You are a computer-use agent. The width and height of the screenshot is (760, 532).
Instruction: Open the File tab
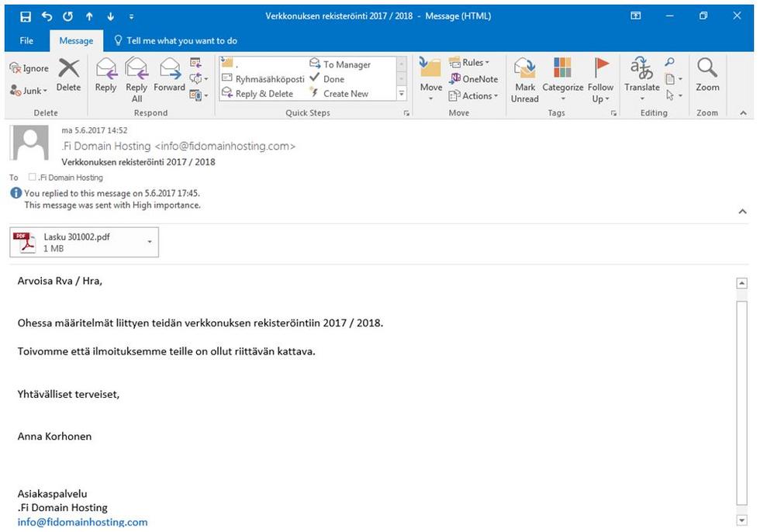[26, 40]
